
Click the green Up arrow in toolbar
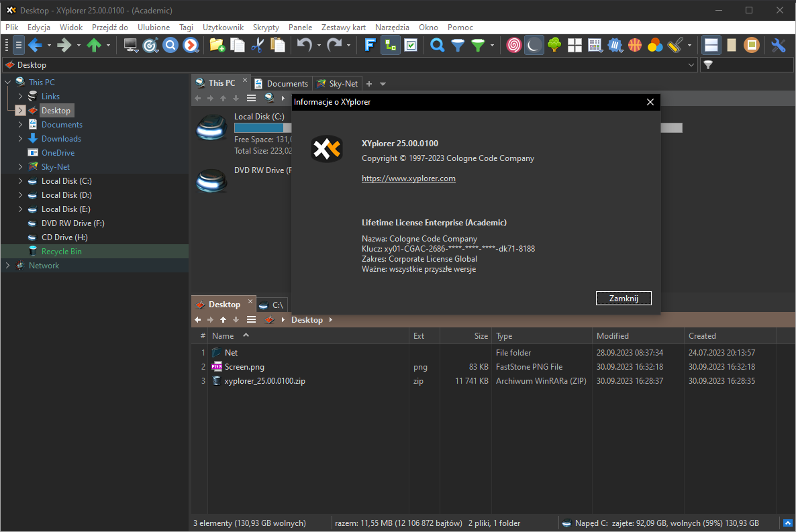pyautogui.click(x=94, y=46)
